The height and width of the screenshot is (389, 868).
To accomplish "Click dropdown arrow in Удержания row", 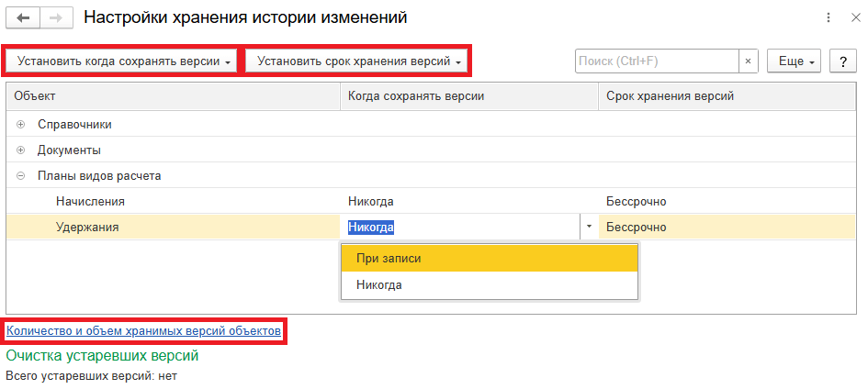I will pyautogui.click(x=586, y=227).
